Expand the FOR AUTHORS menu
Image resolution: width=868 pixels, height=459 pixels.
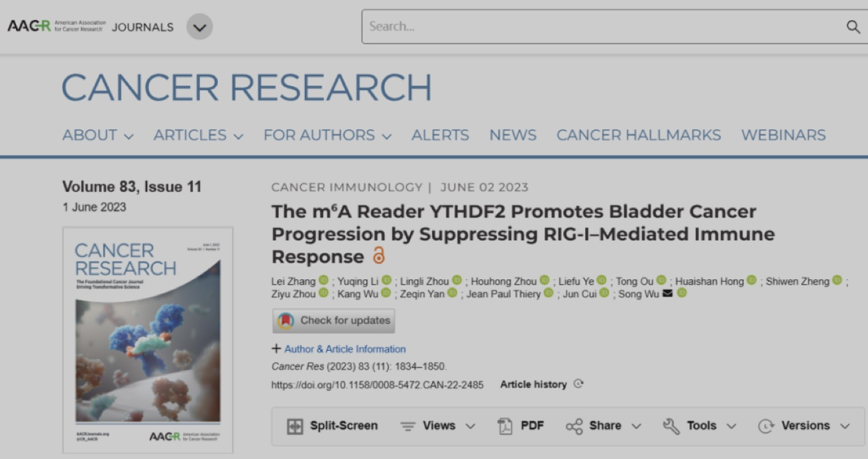(327, 135)
